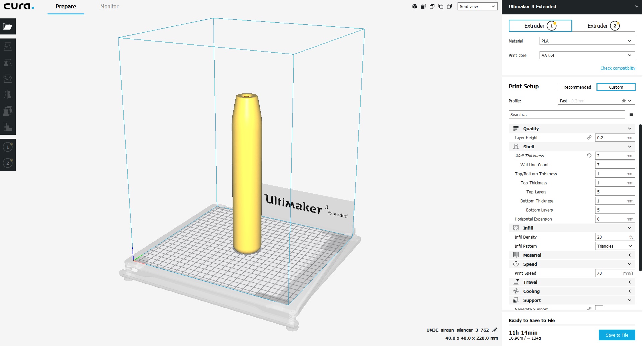
Task: Click the settings Search field
Action: (x=567, y=114)
